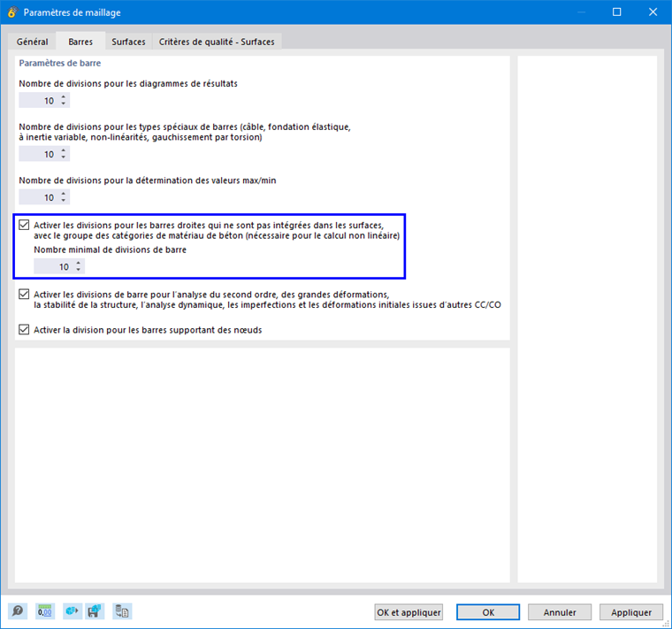The width and height of the screenshot is (672, 629).
Task: Decrease divisions for max/min value determination
Action: click(64, 201)
